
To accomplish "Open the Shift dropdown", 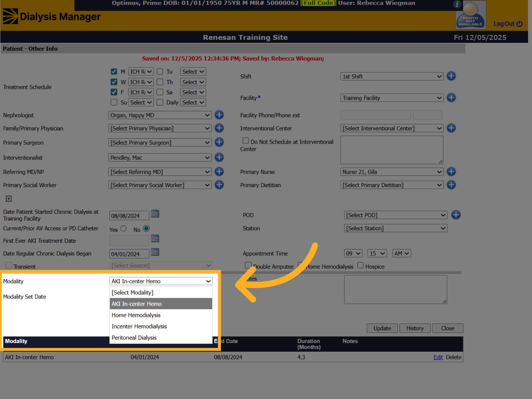I will click(x=392, y=77).
